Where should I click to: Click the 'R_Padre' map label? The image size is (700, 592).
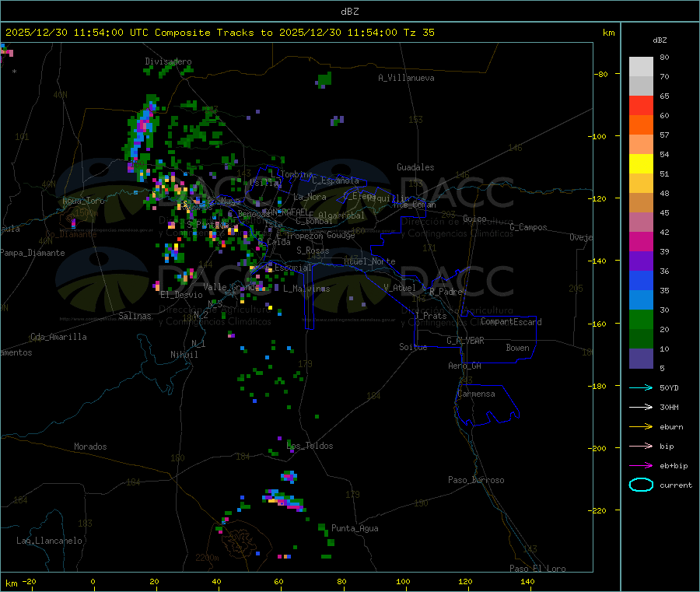click(446, 292)
